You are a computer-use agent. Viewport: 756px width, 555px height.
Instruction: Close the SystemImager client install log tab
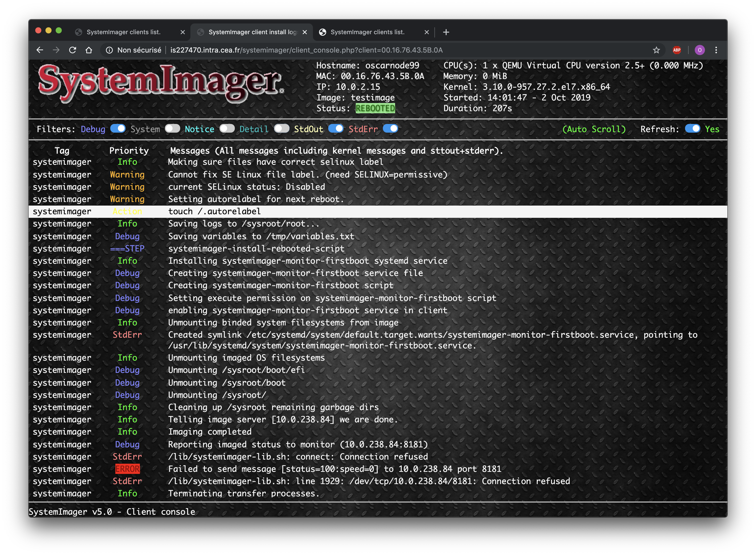[x=304, y=32]
